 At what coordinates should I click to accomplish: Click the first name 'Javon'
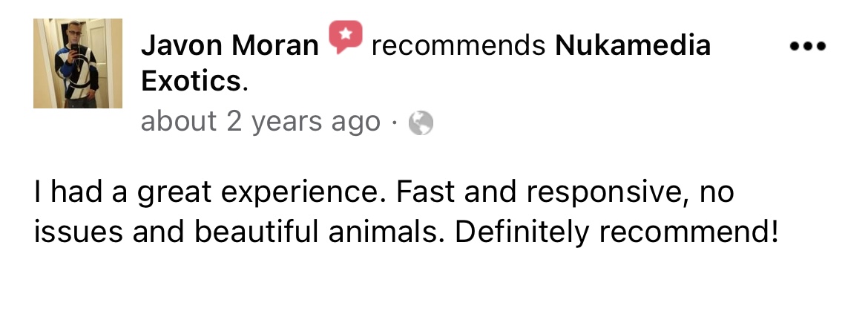click(x=182, y=45)
